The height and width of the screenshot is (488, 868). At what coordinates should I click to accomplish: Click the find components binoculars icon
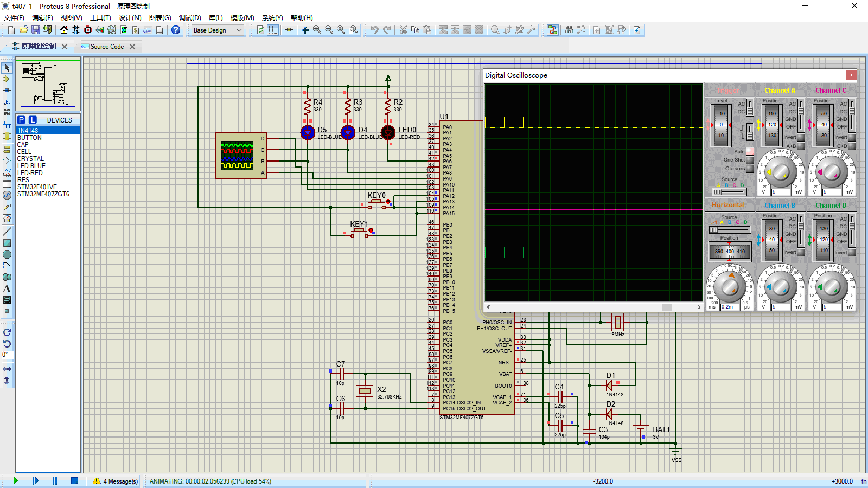click(570, 30)
